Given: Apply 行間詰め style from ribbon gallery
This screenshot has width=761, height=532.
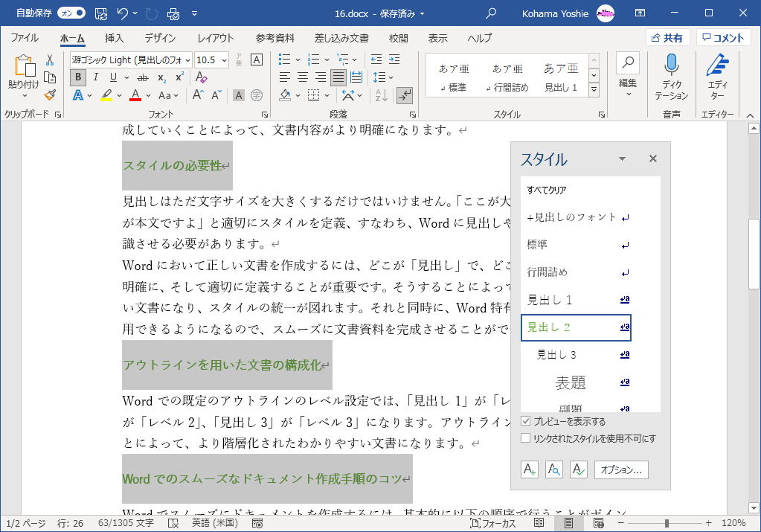Looking at the screenshot, I should coord(507,77).
